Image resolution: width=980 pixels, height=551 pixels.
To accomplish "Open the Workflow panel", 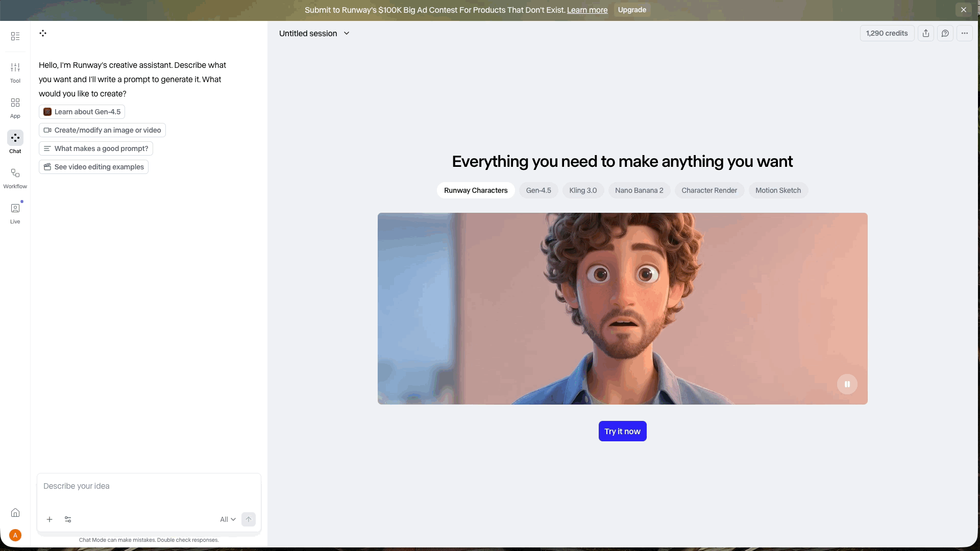I will [15, 177].
